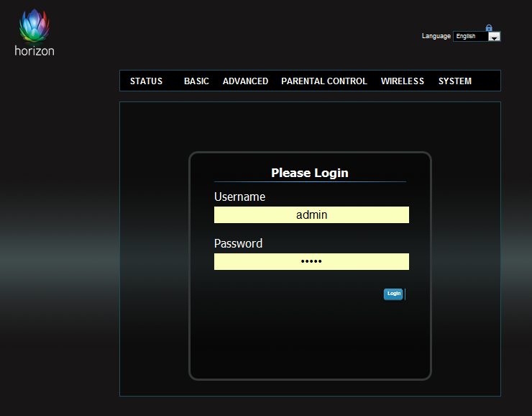Focus the Password input field
532x416 pixels.
coord(311,261)
